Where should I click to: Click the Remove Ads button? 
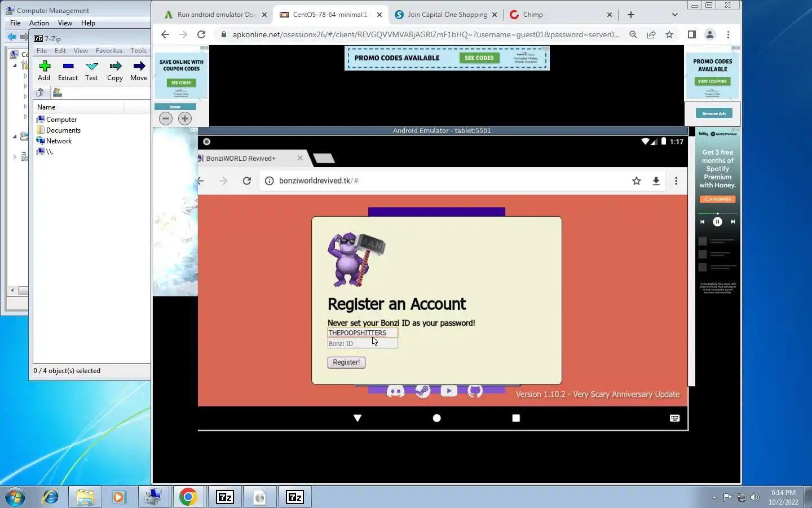(x=714, y=113)
